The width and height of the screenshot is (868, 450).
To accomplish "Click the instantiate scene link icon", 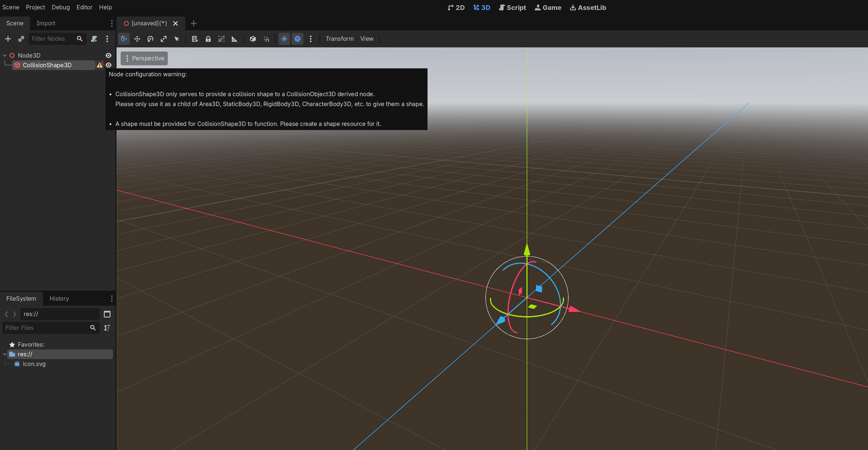I will pos(21,39).
